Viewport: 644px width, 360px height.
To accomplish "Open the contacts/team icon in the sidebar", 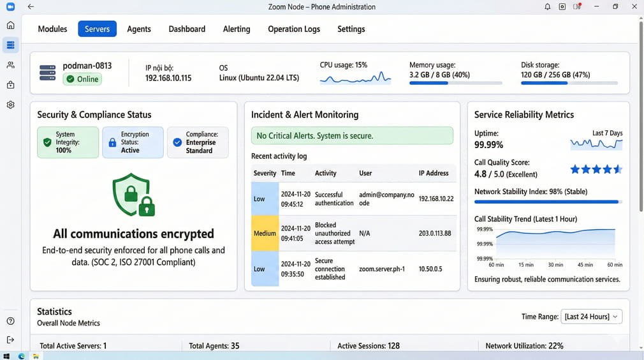I will coord(10,65).
